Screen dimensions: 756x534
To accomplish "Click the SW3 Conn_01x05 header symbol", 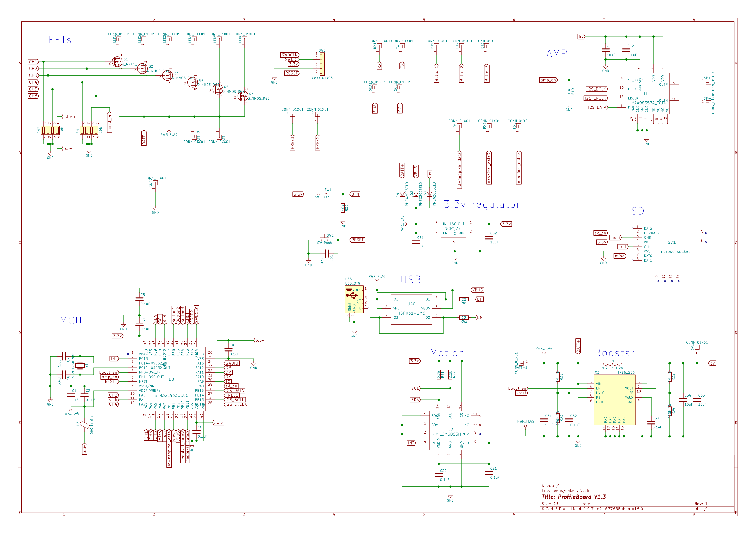I will [x=322, y=64].
